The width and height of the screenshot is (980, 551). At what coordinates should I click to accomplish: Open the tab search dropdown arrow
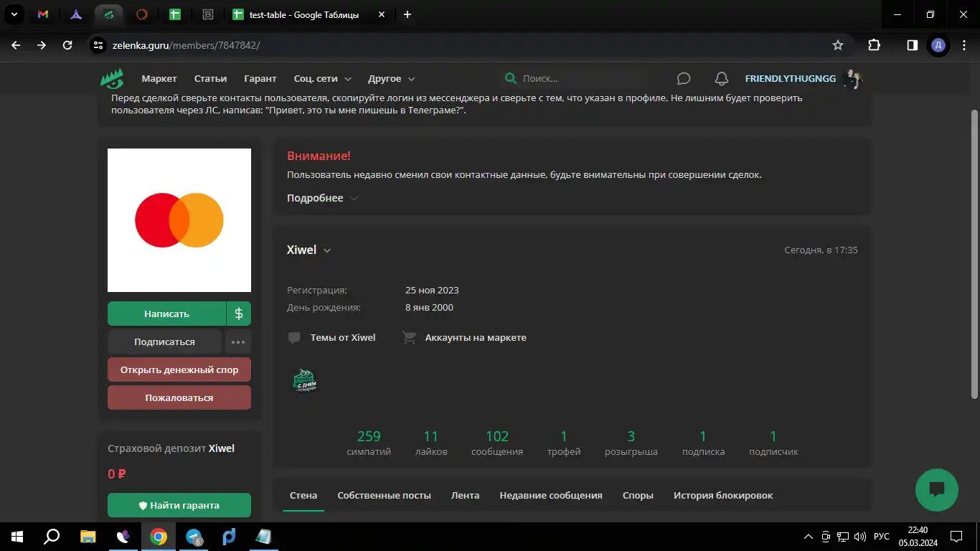tap(13, 14)
